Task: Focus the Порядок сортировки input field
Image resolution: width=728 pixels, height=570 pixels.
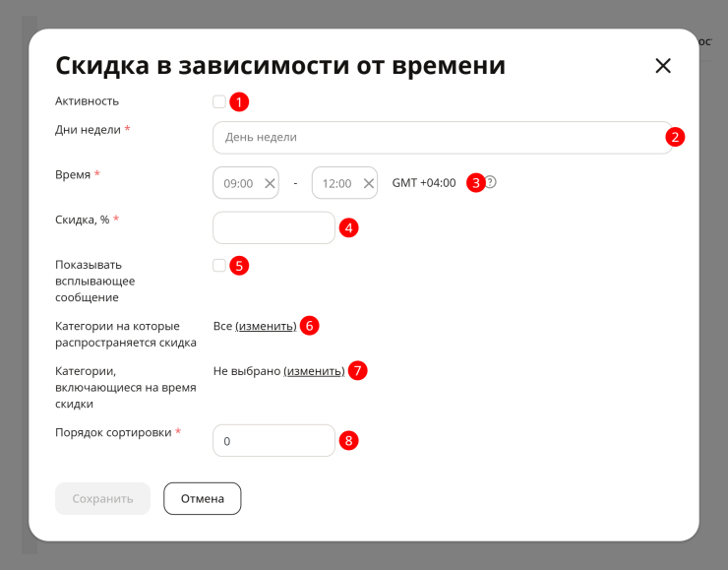Action: [x=273, y=440]
